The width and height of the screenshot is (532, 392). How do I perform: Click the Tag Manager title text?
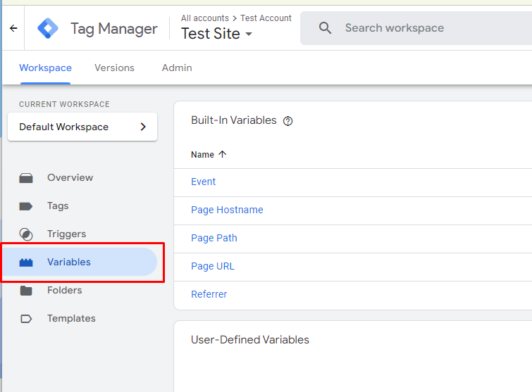click(114, 29)
